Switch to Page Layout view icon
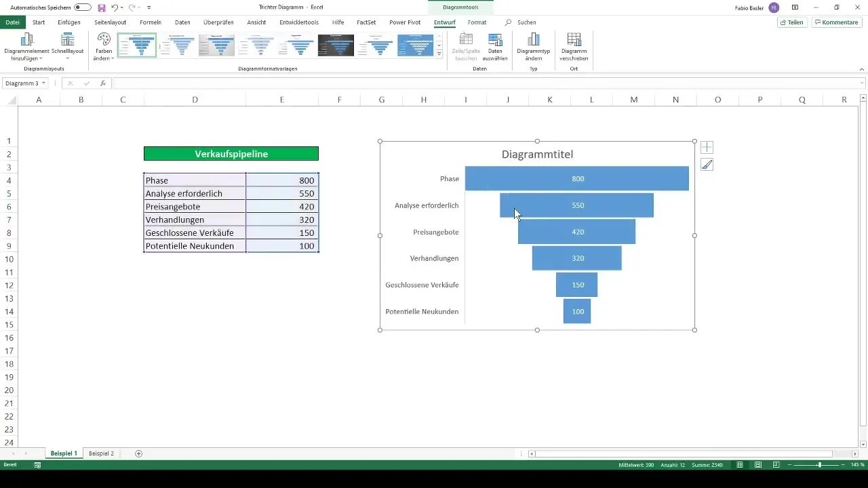The image size is (868, 488). click(x=757, y=465)
